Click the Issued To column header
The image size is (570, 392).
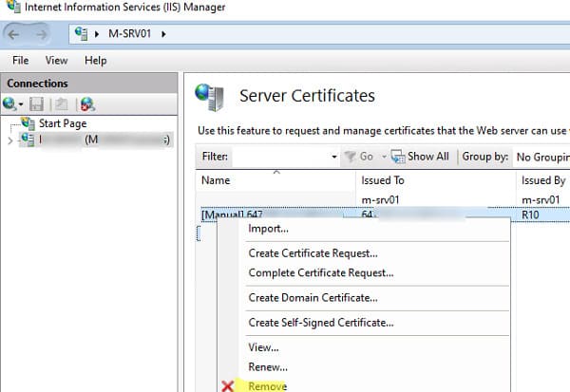(384, 179)
